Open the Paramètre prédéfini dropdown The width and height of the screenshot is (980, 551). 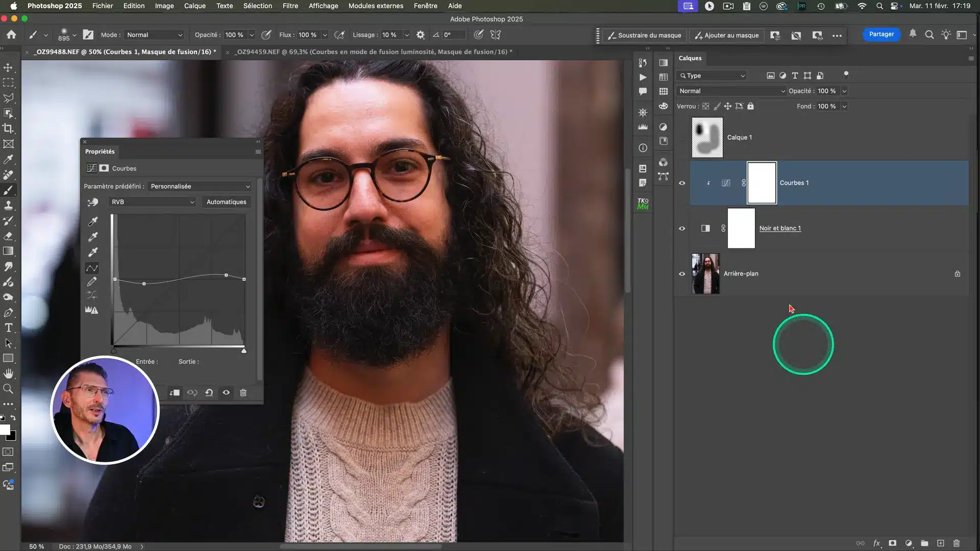(x=200, y=186)
